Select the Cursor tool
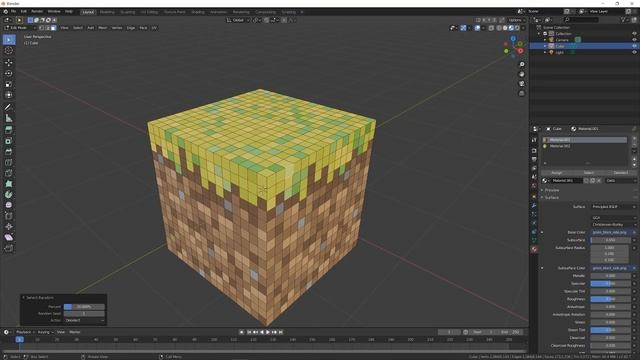This screenshot has height=360, width=640. (9, 51)
